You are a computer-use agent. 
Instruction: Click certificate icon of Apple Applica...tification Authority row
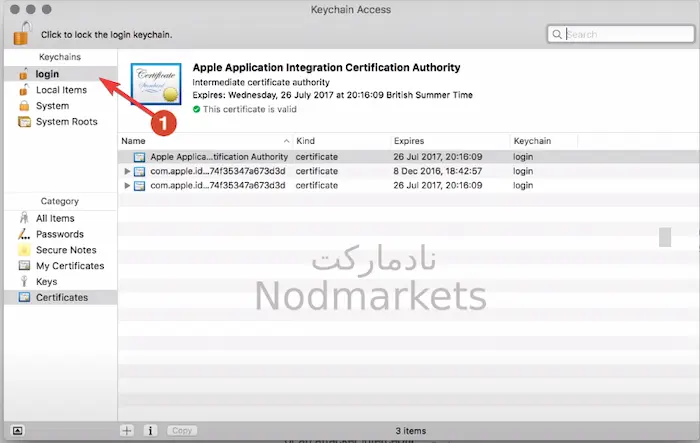click(140, 157)
